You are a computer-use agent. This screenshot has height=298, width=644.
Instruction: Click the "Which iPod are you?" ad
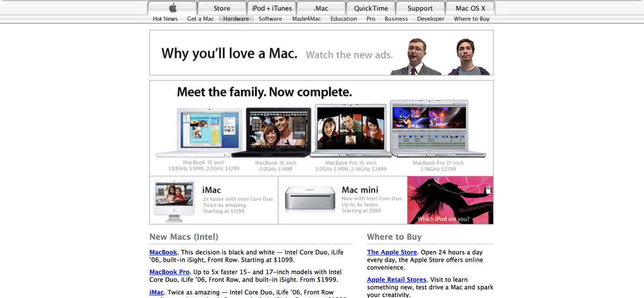point(450,200)
